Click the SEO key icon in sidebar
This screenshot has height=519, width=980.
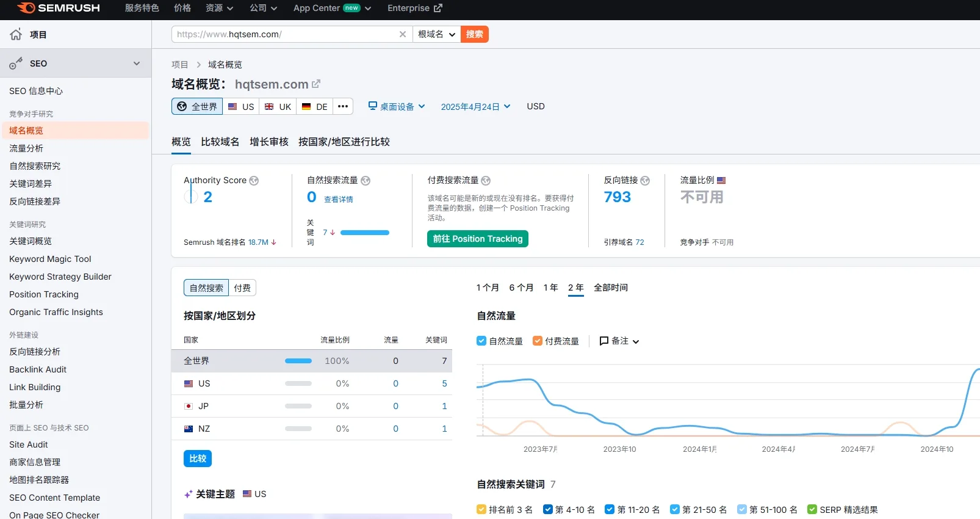[16, 64]
